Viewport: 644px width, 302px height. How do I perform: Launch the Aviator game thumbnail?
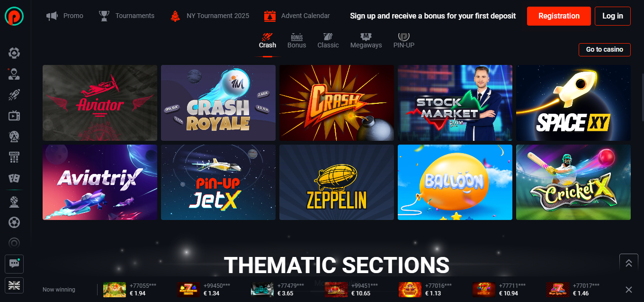(x=100, y=103)
